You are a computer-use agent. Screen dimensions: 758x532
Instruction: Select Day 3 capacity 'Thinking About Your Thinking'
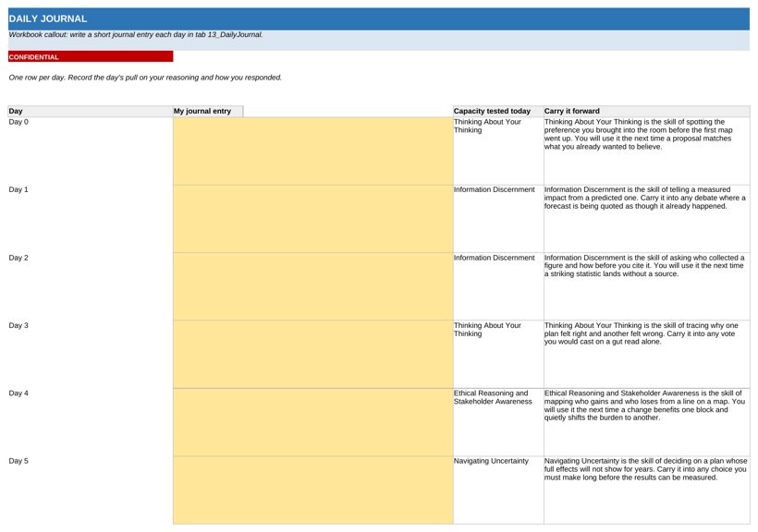[498, 354]
